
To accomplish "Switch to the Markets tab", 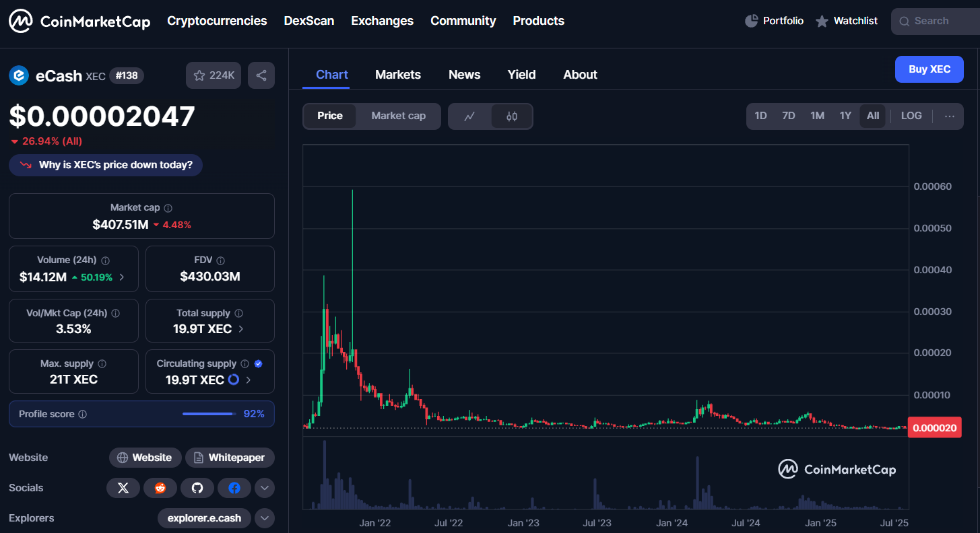I will (398, 75).
